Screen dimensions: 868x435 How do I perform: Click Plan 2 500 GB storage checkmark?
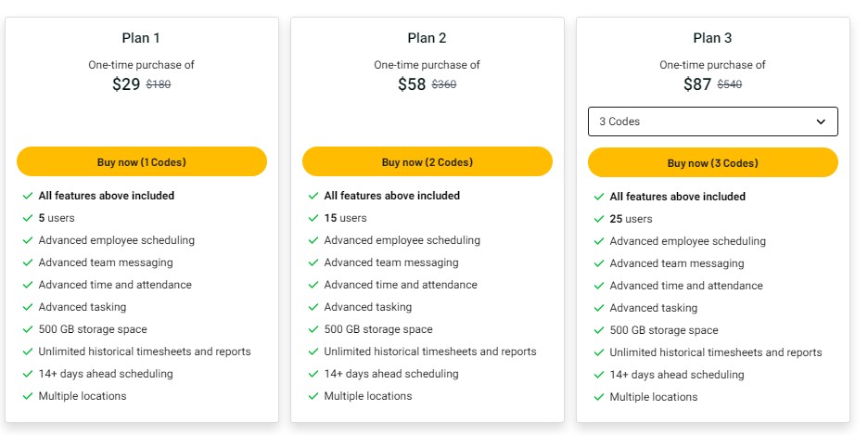tap(312, 329)
